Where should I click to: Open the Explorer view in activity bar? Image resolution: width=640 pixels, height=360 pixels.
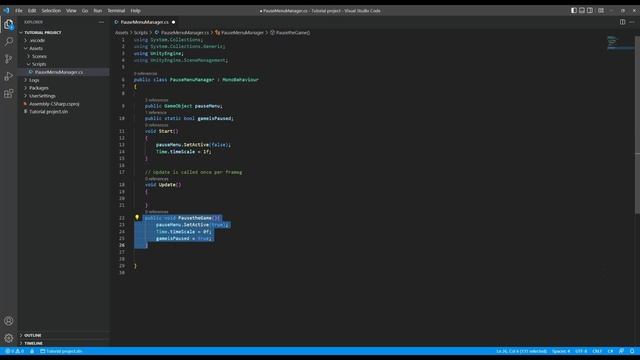(9, 24)
